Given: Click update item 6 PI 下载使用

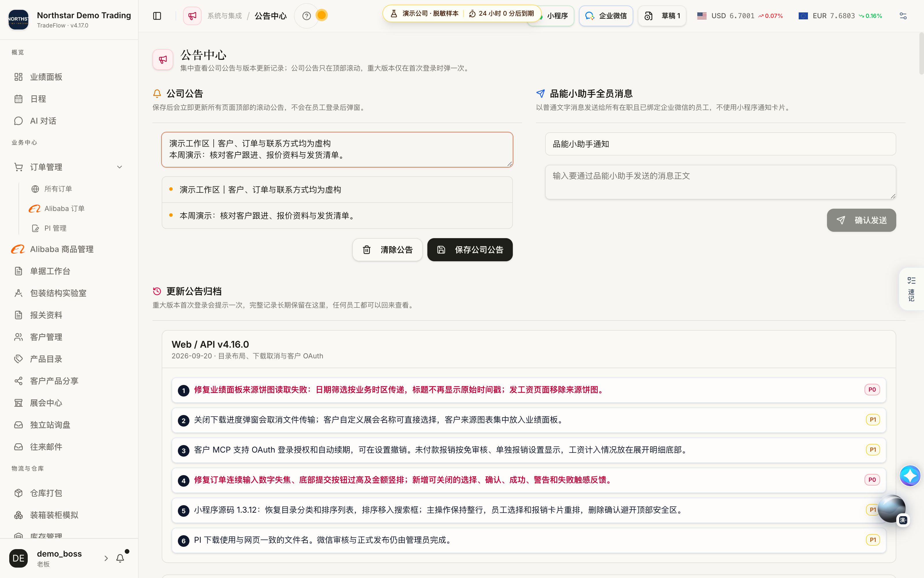Looking at the screenshot, I should coord(529,540).
